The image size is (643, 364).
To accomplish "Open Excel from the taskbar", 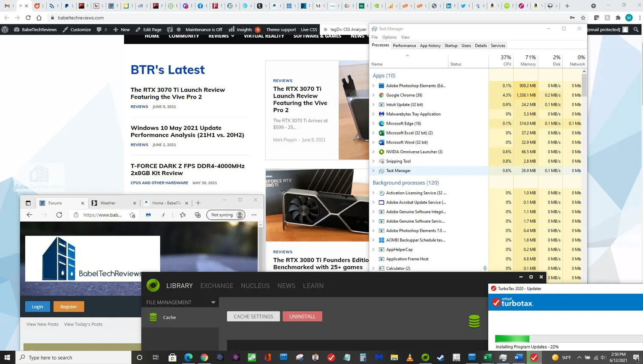I will [x=487, y=358].
